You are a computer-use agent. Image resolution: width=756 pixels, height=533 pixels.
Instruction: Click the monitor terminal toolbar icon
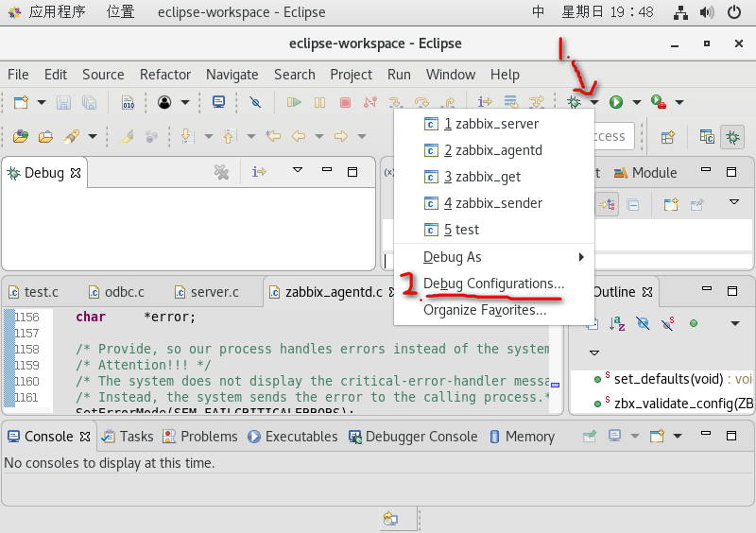(219, 102)
